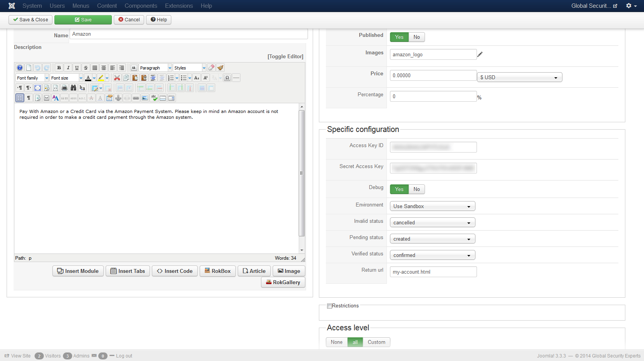Toggle the editor fullscreen icon

tap(38, 88)
